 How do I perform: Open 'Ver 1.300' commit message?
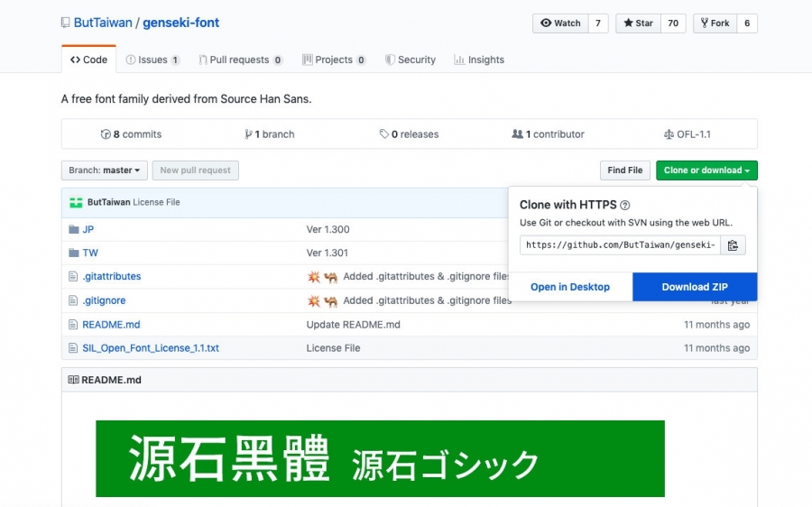(328, 229)
